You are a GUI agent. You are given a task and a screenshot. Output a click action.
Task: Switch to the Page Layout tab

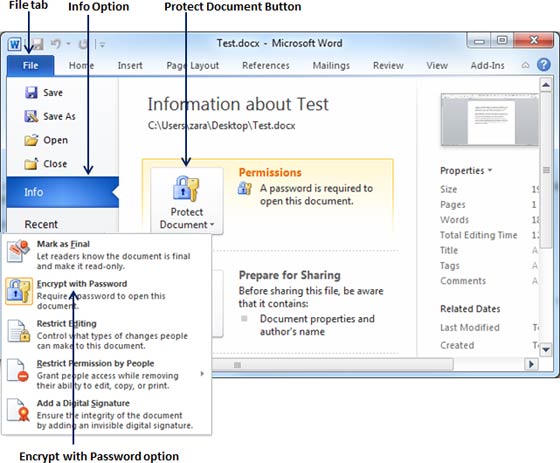coord(192,65)
